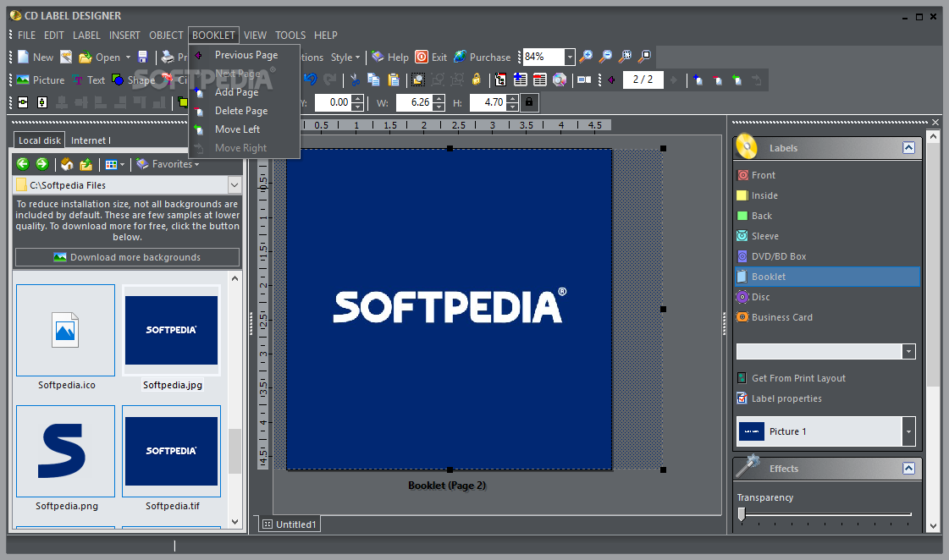
Task: Switch to the Internet tab
Action: click(x=91, y=140)
